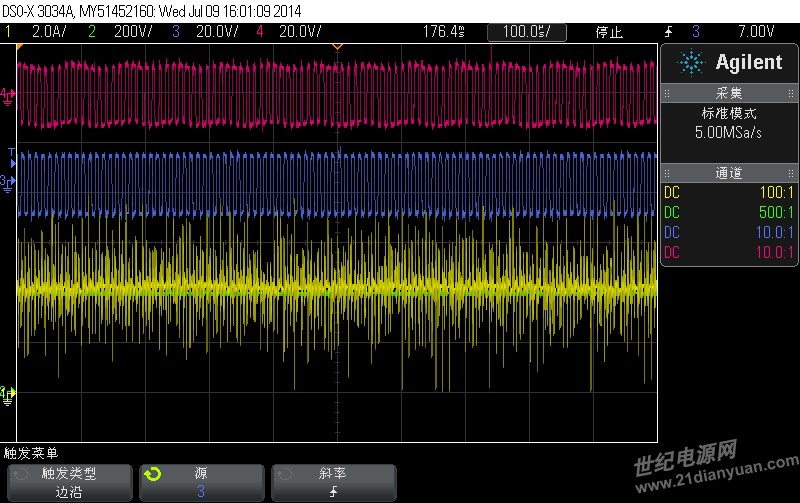Viewport: 800px width, 503px height.
Task: Click the trigger source number 3 in top bar
Action: click(696, 32)
